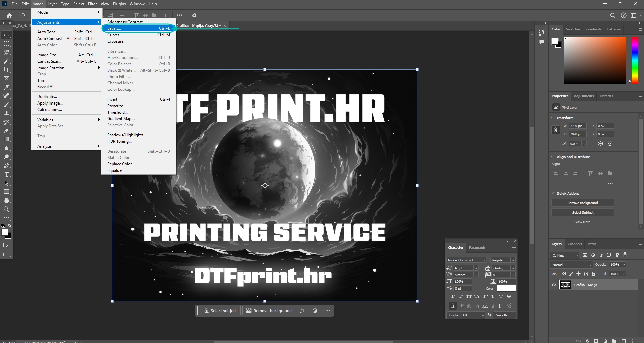Screen dimensions: 644x343
Task: Select the Dodge tool
Action: (6, 157)
